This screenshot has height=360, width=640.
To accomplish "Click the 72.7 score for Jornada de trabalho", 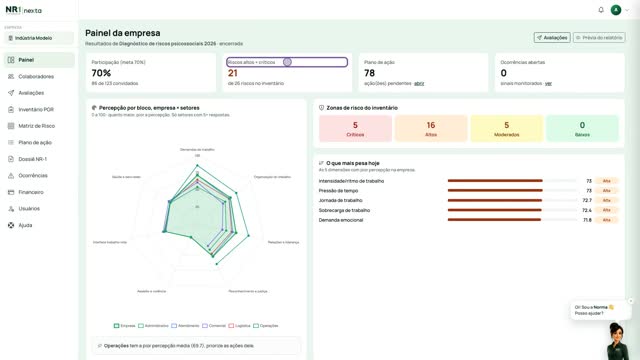I will click(x=587, y=200).
